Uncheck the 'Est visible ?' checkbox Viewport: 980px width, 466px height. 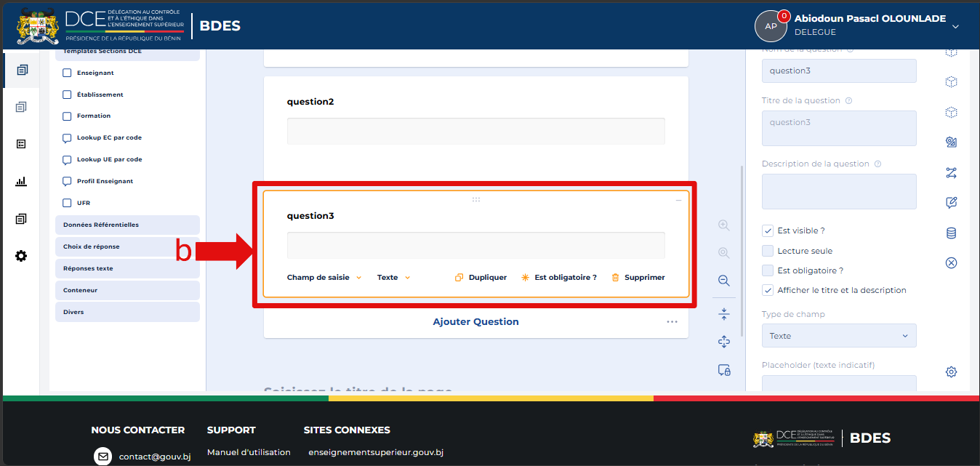tap(768, 230)
